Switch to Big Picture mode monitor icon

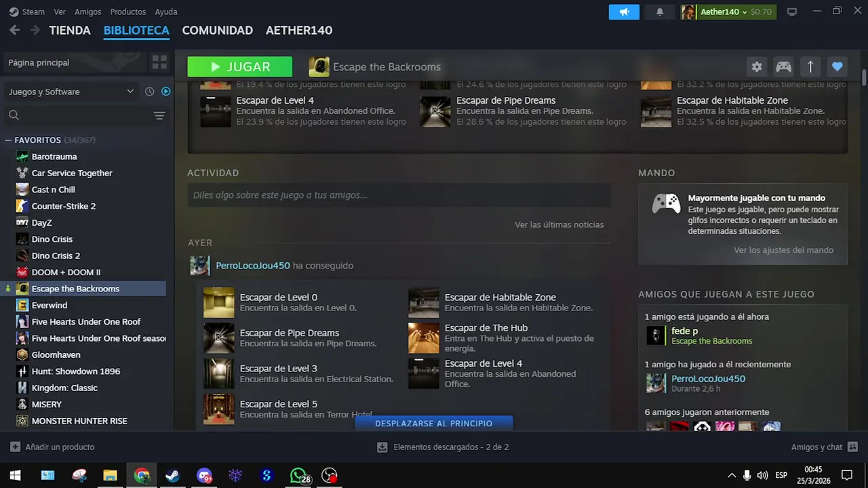(792, 12)
